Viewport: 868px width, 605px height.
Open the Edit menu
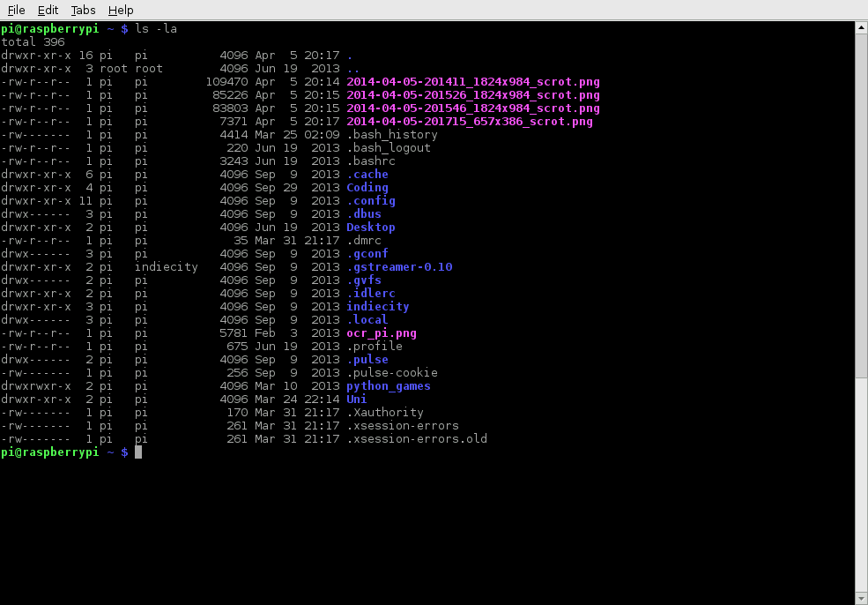(x=48, y=10)
